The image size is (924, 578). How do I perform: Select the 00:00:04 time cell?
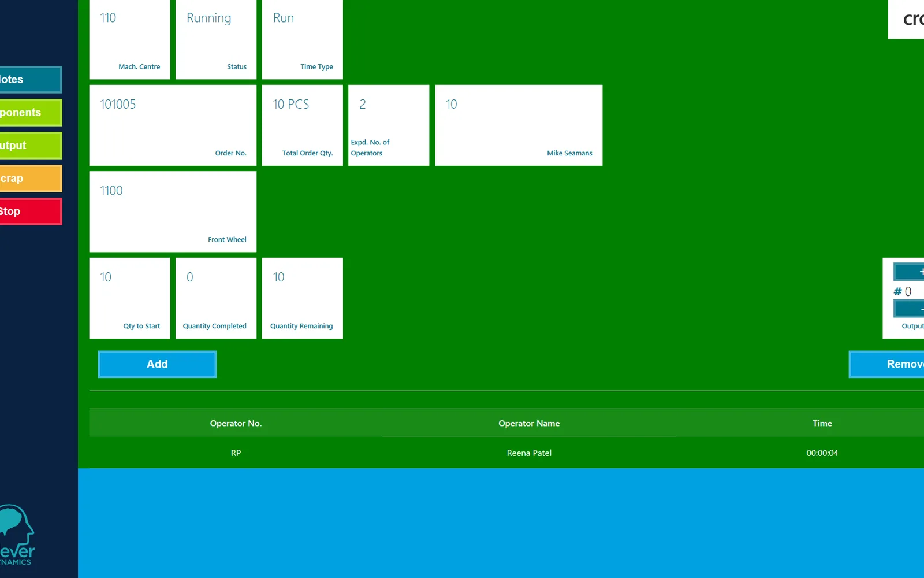click(x=822, y=453)
